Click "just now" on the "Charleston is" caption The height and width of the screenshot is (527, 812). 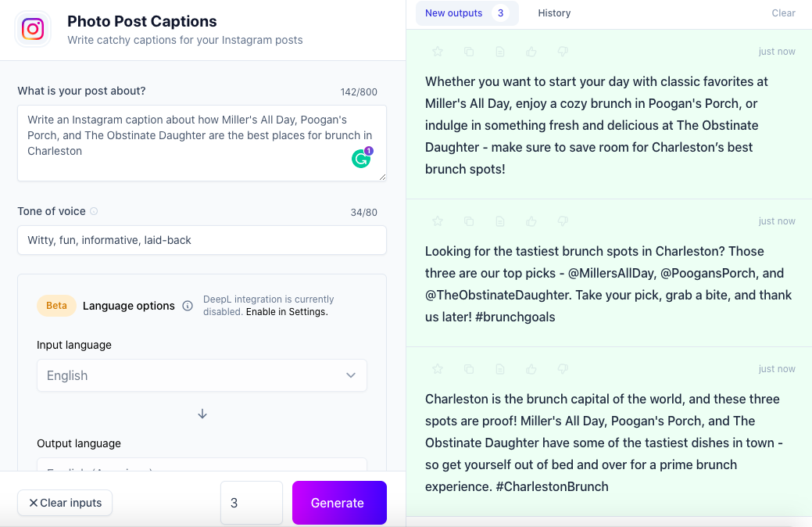(777, 369)
